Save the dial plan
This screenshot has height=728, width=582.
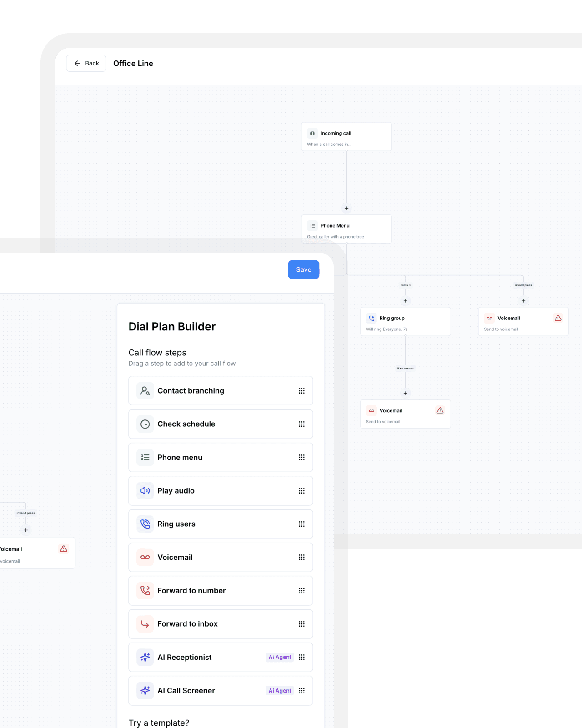coord(303,269)
